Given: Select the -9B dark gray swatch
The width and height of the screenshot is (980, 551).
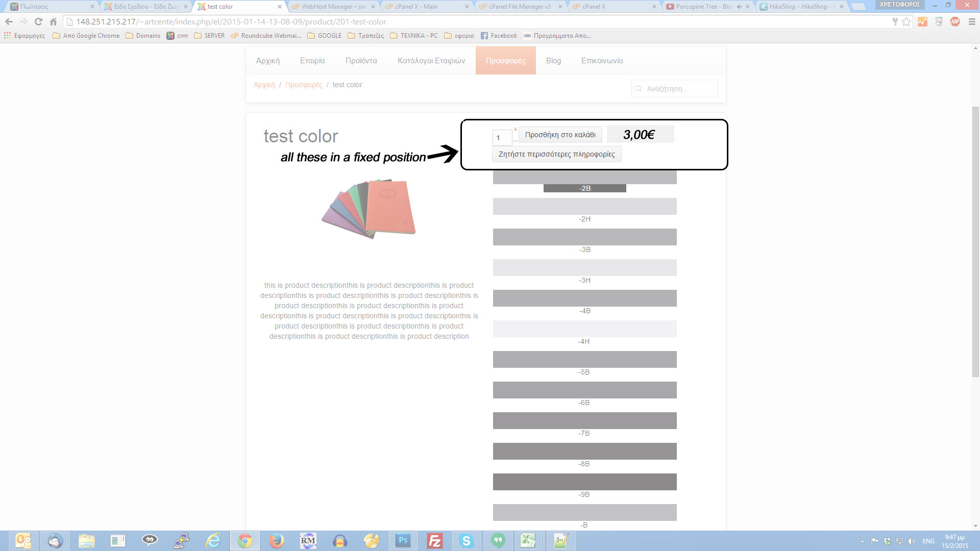Looking at the screenshot, I should (x=584, y=482).
